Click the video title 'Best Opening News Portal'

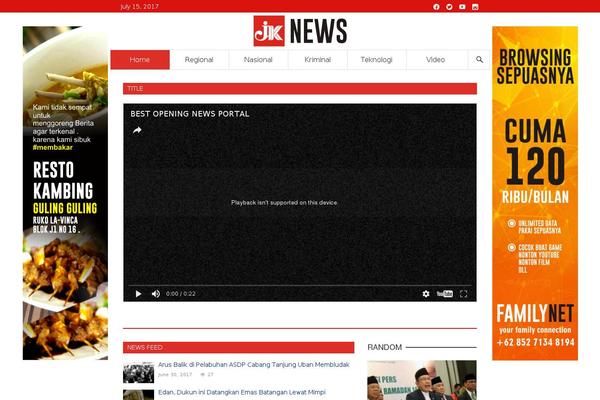pyautogui.click(x=190, y=114)
